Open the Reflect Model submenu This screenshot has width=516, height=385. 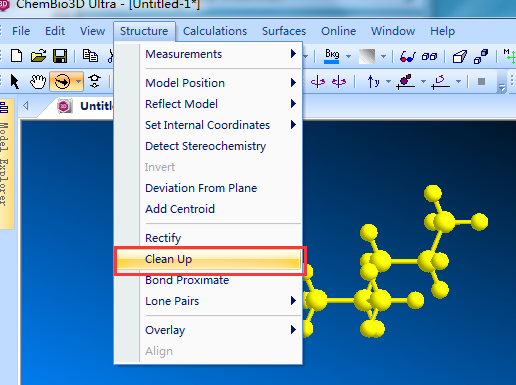pyautogui.click(x=208, y=104)
